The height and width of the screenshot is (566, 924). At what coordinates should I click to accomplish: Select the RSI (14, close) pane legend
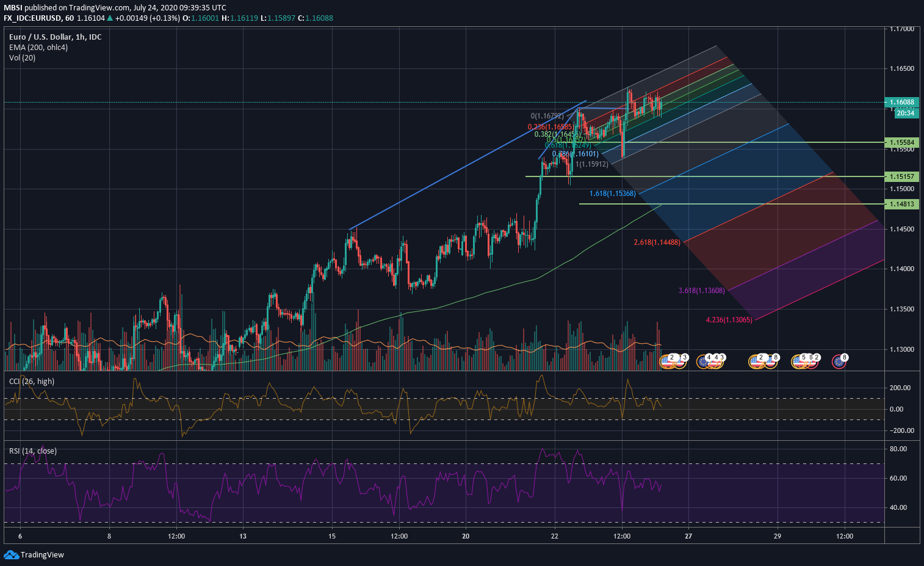coord(33,451)
